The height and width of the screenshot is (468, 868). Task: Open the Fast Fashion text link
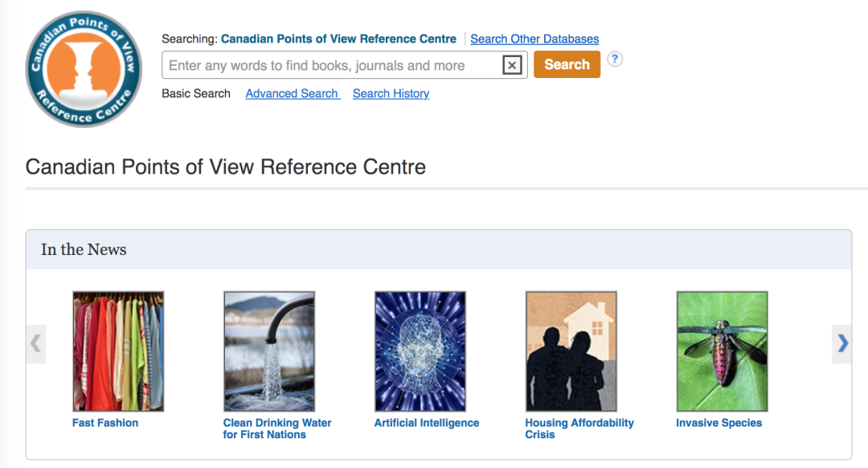click(105, 423)
